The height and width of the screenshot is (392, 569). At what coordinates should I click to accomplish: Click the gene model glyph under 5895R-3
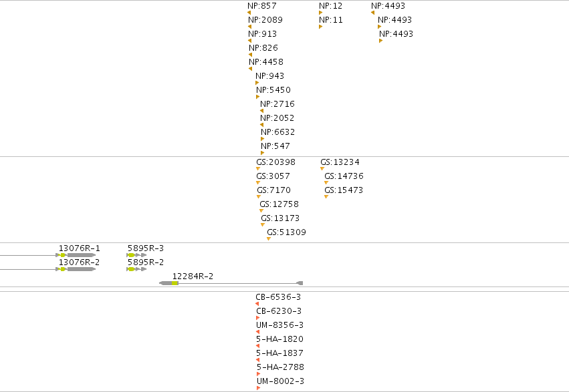point(136,255)
